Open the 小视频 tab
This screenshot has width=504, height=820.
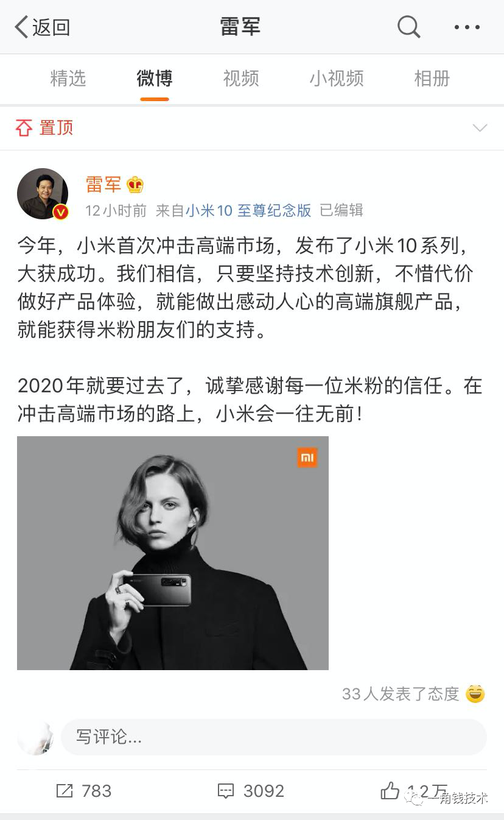click(x=337, y=78)
